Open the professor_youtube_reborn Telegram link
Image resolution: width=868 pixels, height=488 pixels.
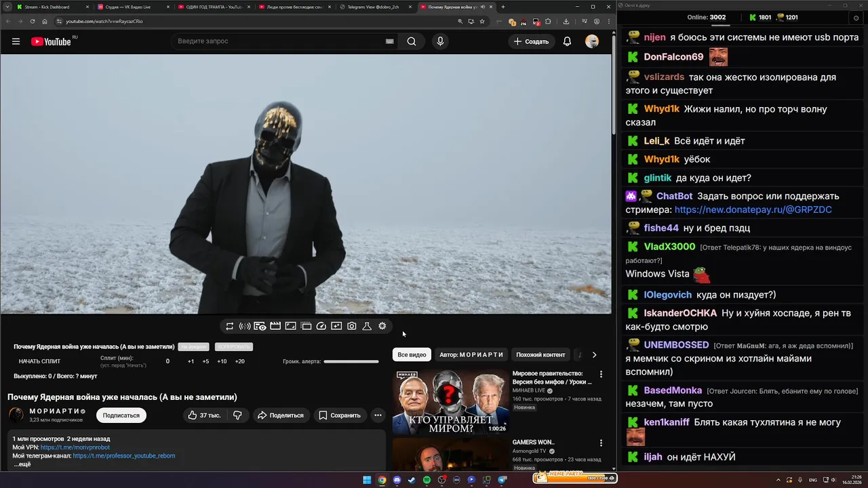(124, 455)
